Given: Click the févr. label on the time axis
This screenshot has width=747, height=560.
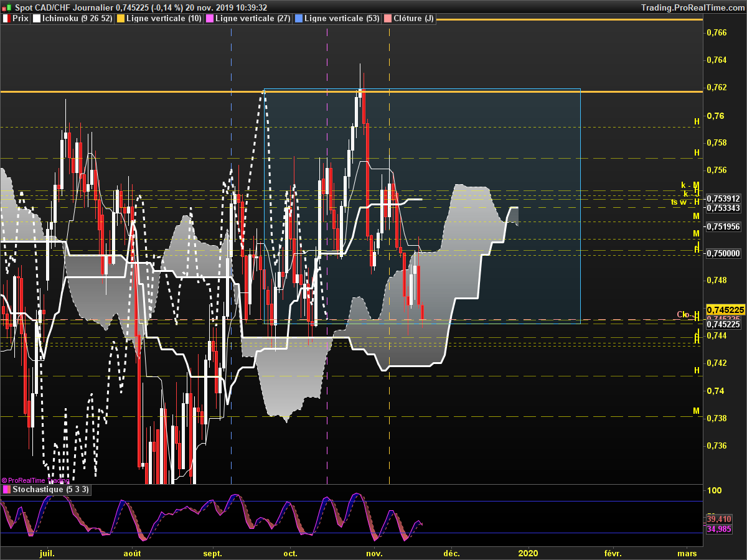Looking at the screenshot, I should (613, 553).
